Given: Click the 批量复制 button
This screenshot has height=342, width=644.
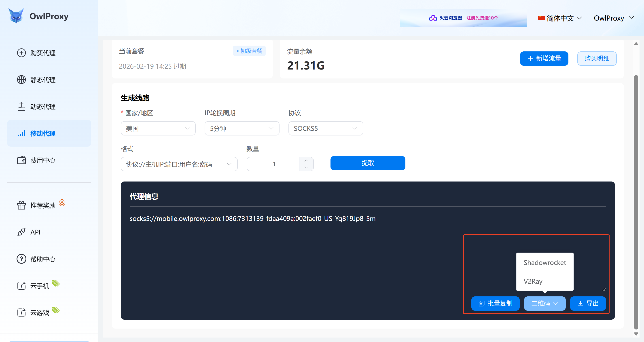Looking at the screenshot, I should pyautogui.click(x=495, y=303).
